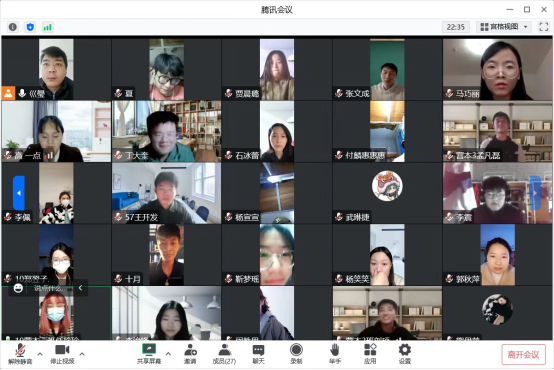Start 共享屏幕 screen sharing
The height and width of the screenshot is (370, 554).
[x=149, y=354]
